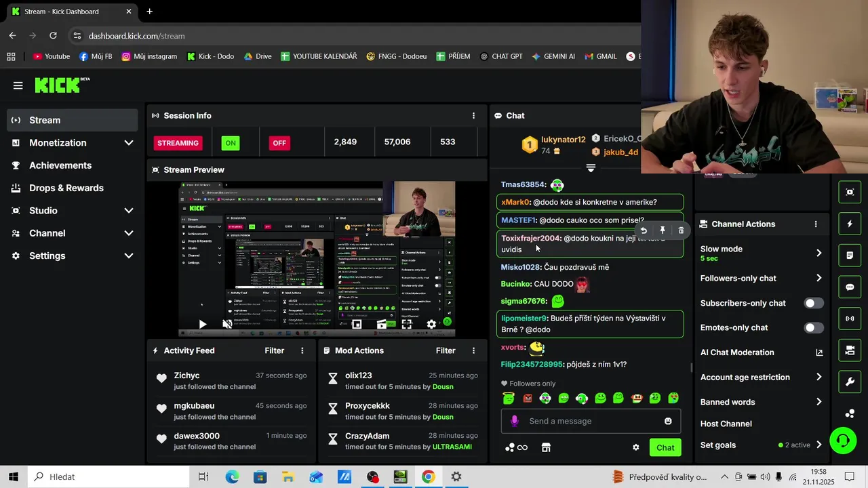Click the video camera icon in right sidebar
The image size is (868, 488).
pyautogui.click(x=850, y=350)
